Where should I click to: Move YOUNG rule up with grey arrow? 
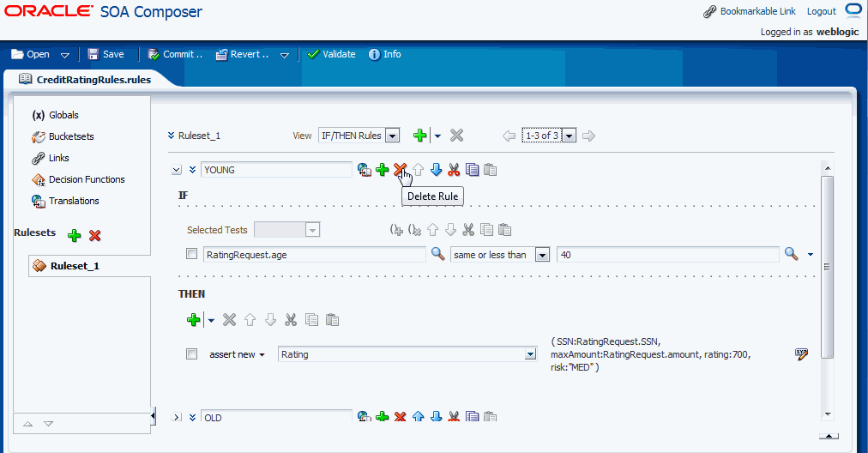pos(419,170)
